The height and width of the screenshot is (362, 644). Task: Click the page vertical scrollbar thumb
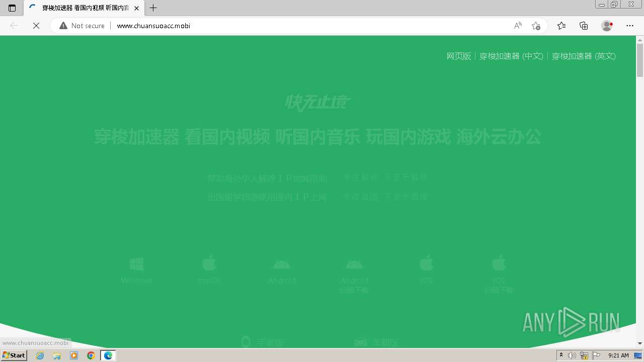click(640, 60)
